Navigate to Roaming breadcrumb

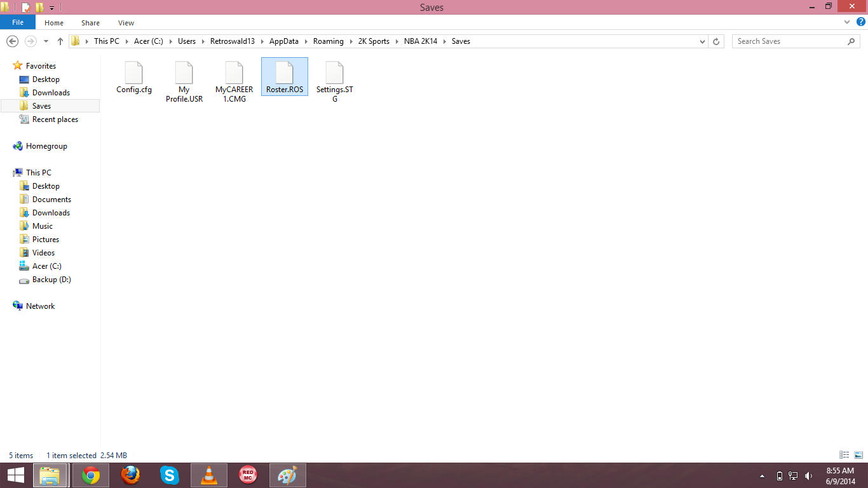click(329, 41)
